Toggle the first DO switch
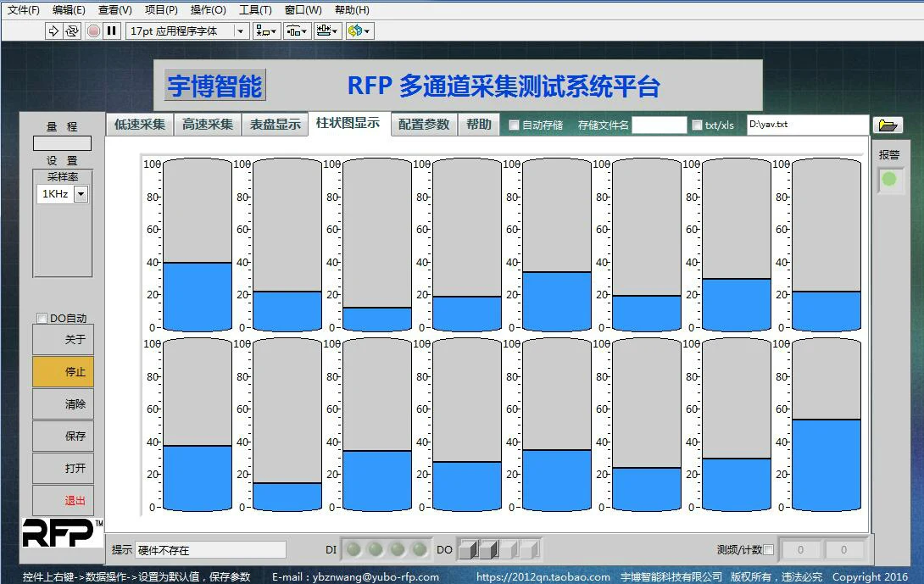Viewport: 924px width, 584px height. coord(468,549)
